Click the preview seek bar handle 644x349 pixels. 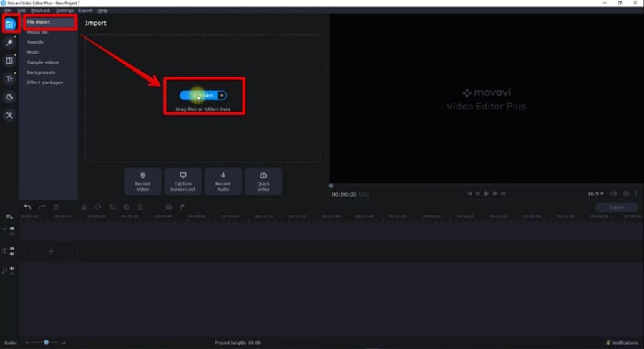(x=331, y=186)
